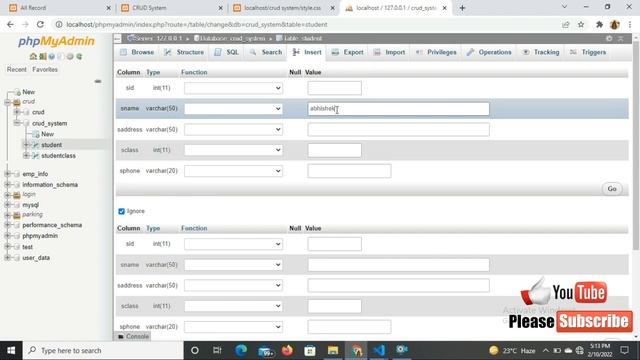Collapse navigation panel link icon
640x360 pixels.
pos(98,81)
